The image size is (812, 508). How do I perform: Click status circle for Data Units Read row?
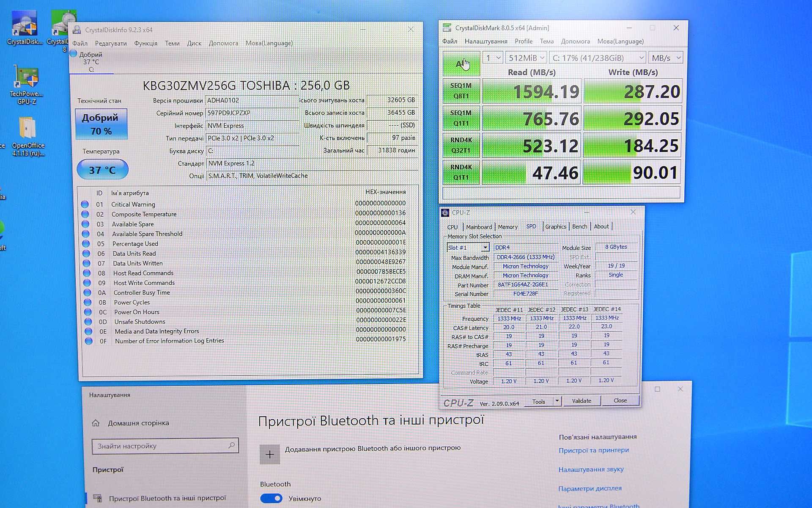pos(86,253)
